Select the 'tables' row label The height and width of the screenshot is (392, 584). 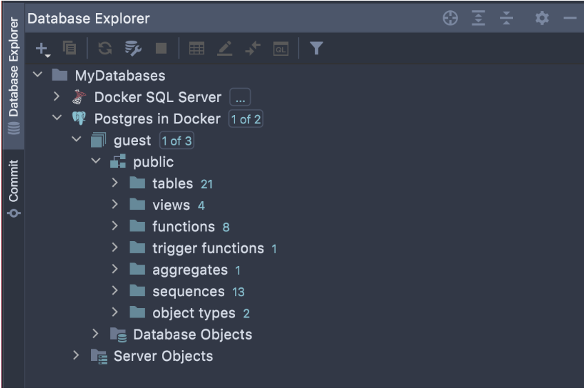[x=172, y=183]
